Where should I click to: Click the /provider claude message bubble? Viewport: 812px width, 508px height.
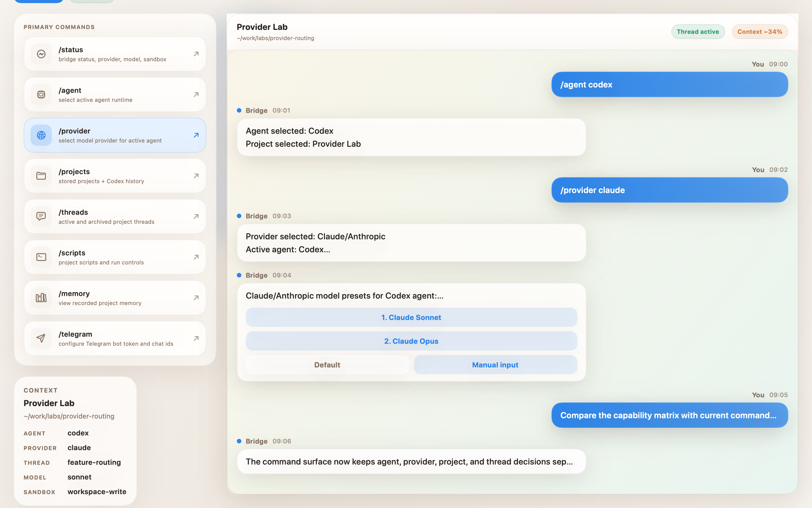pyautogui.click(x=670, y=190)
